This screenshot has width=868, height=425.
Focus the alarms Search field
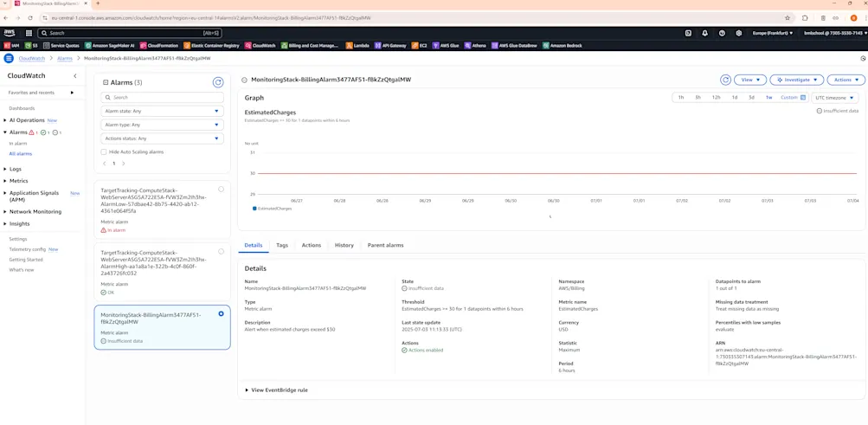pyautogui.click(x=162, y=98)
